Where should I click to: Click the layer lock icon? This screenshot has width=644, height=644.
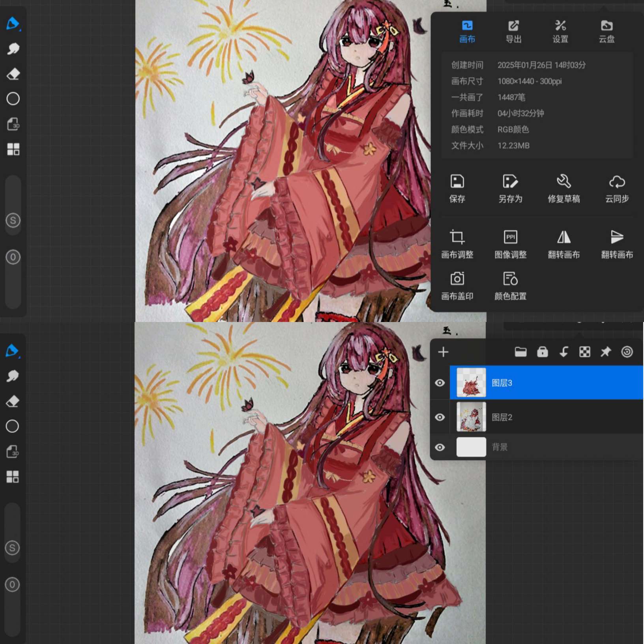[543, 352]
